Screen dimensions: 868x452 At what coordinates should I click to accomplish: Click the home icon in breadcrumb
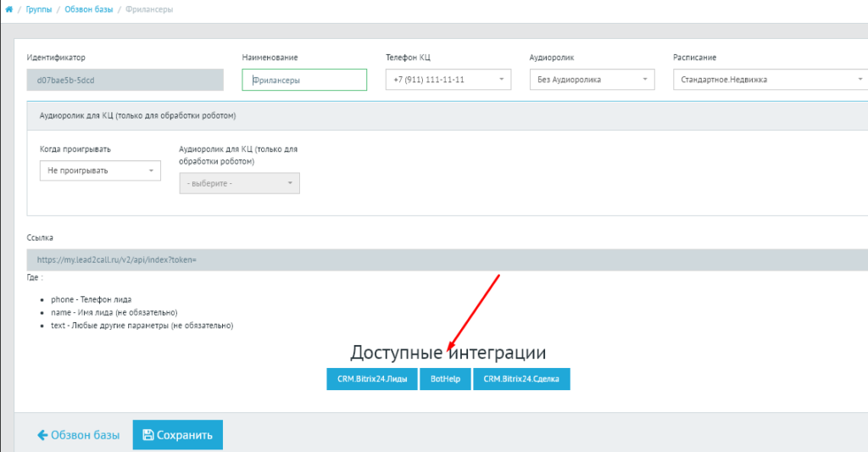click(8, 8)
